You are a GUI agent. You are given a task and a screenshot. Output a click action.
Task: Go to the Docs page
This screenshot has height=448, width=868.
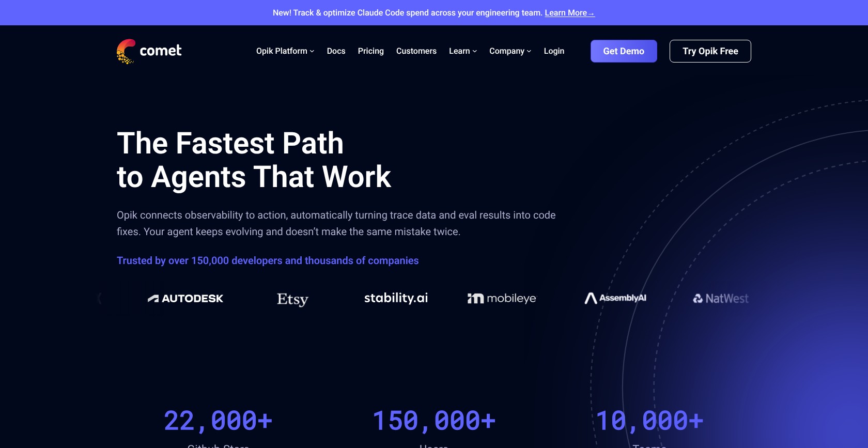pyautogui.click(x=336, y=51)
